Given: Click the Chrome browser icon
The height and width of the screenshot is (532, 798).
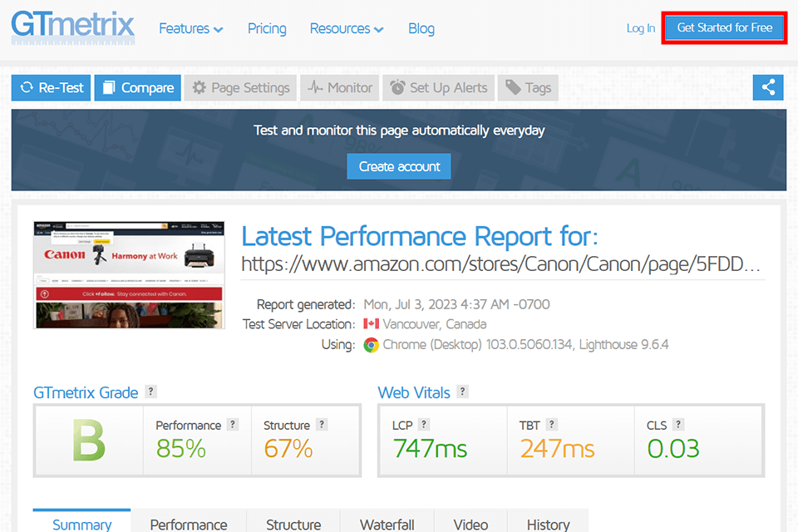Looking at the screenshot, I should (x=371, y=345).
